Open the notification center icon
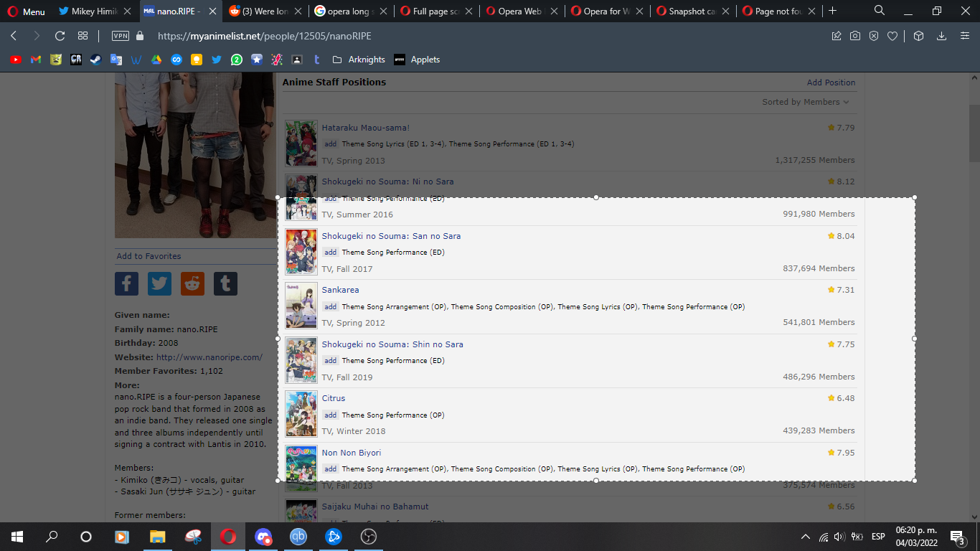980x551 pixels. click(x=957, y=537)
